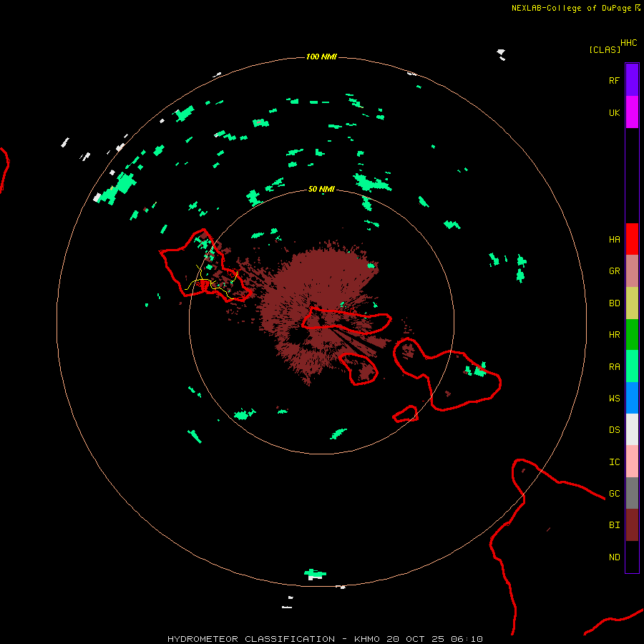Click the NEXLAB-College of DuPage text
This screenshot has height=644, width=644.
pyautogui.click(x=571, y=8)
